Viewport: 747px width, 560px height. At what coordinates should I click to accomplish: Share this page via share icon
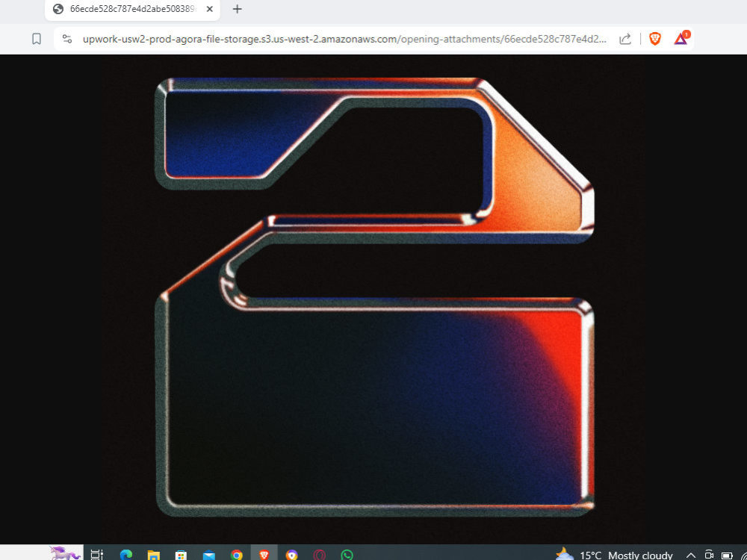(x=625, y=39)
